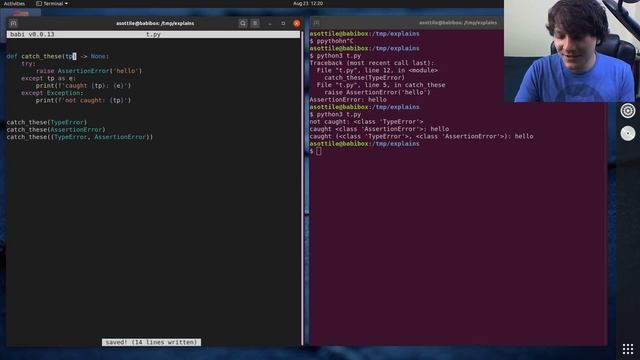Click the 't.py' filename in editor header

tap(153, 34)
